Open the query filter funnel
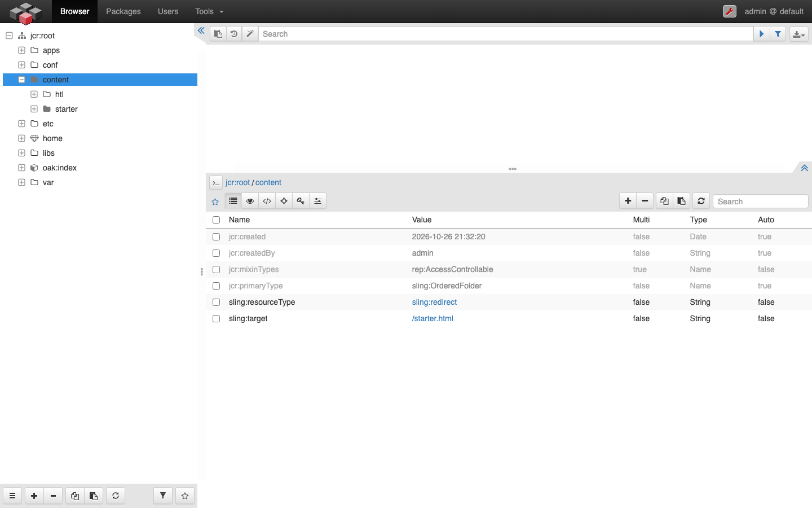This screenshot has height=508, width=812. click(x=778, y=34)
